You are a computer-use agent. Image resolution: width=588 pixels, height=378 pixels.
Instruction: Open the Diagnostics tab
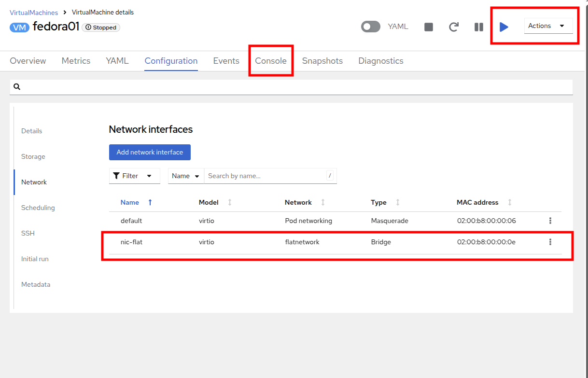click(x=380, y=61)
